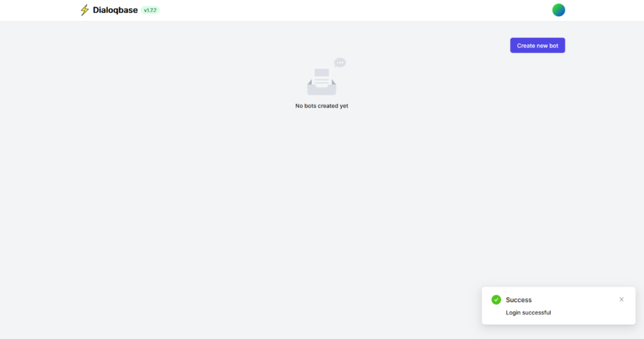This screenshot has width=644, height=339.
Task: Click the Create new bot button
Action: (538, 45)
